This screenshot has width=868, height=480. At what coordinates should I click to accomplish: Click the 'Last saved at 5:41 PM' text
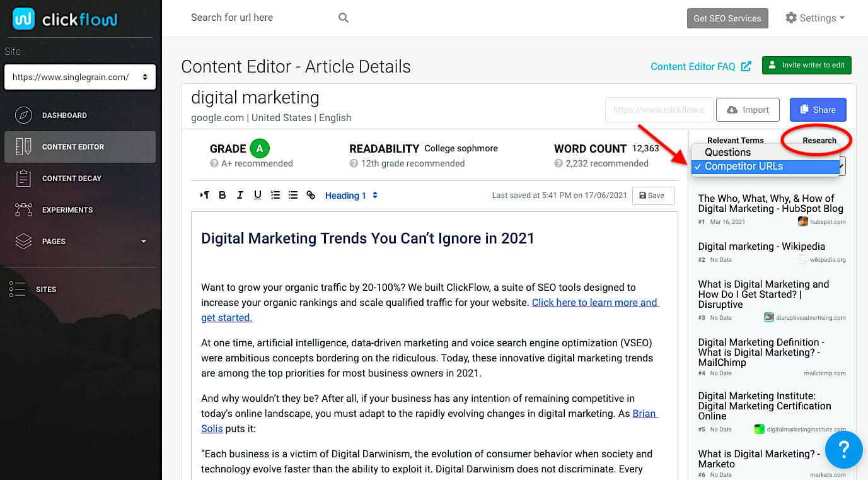click(x=560, y=196)
